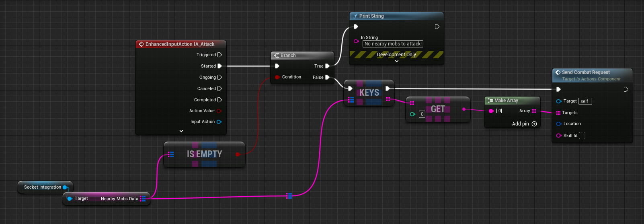Click Print String output execution pin

pos(437,27)
